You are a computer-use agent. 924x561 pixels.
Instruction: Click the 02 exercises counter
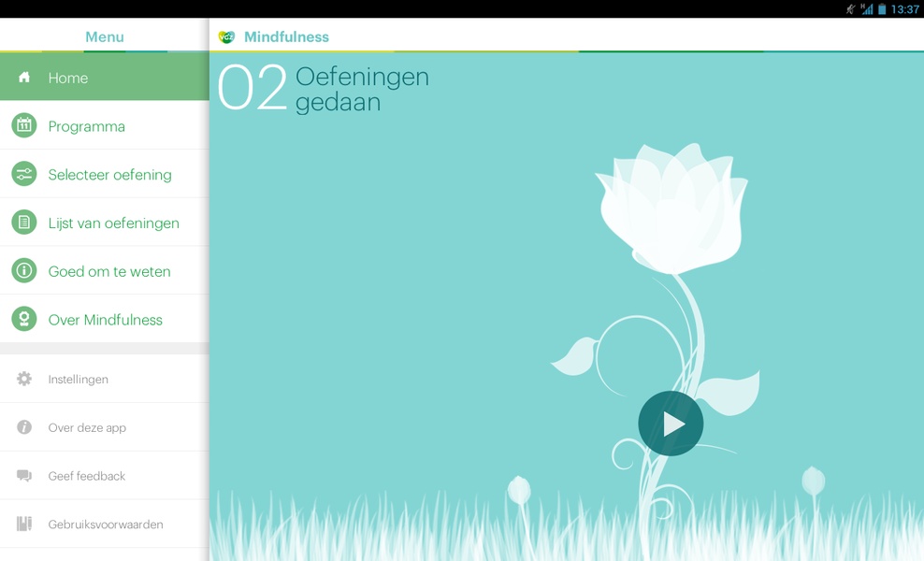[x=253, y=89]
